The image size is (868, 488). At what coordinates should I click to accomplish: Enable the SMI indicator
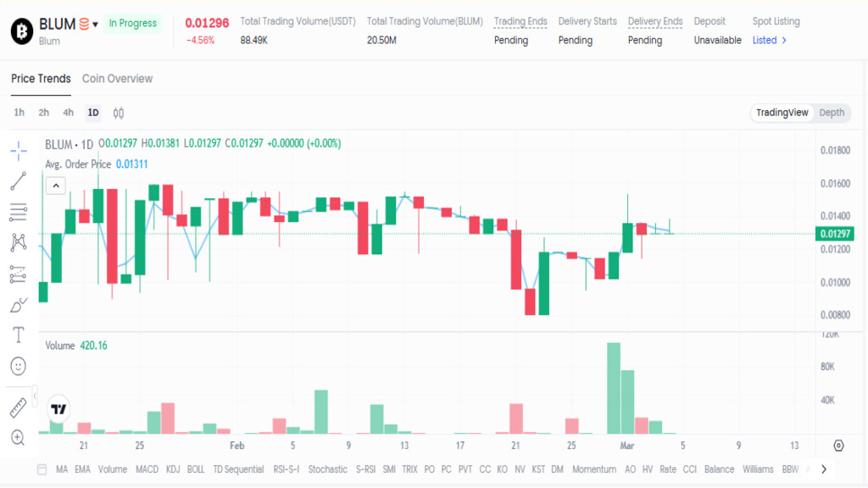(x=389, y=469)
